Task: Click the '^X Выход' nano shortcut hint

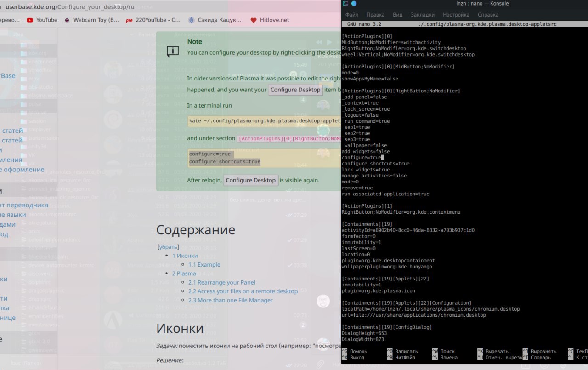Action: click(353, 357)
